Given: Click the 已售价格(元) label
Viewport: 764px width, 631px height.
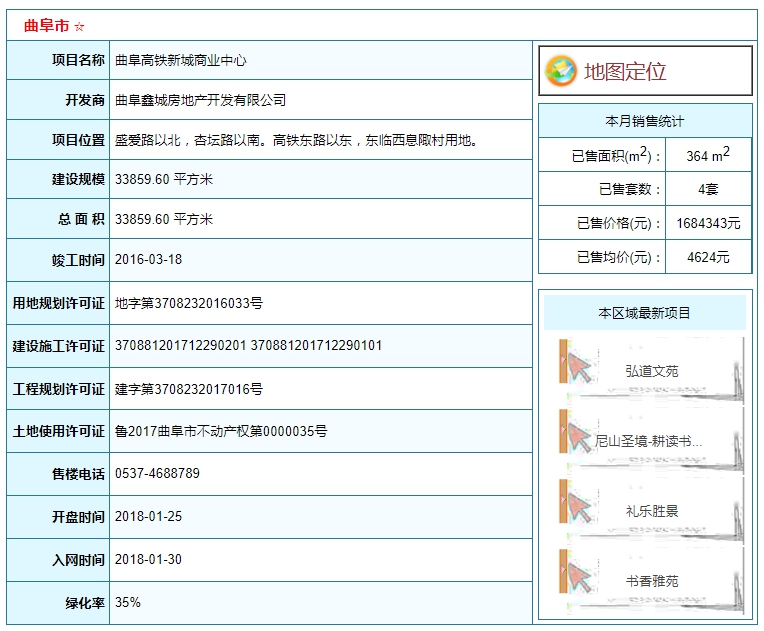Looking at the screenshot, I should (x=619, y=223).
